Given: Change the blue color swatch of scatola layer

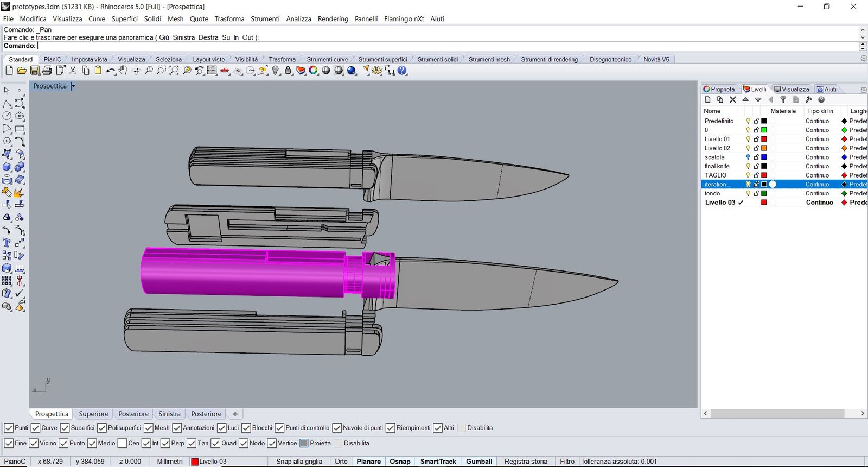Looking at the screenshot, I should point(764,157).
